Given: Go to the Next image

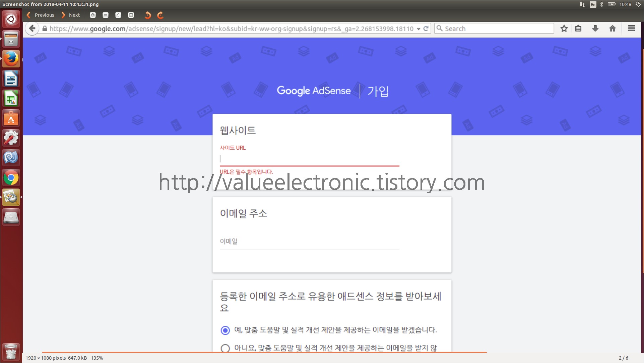Looking at the screenshot, I should [71, 15].
